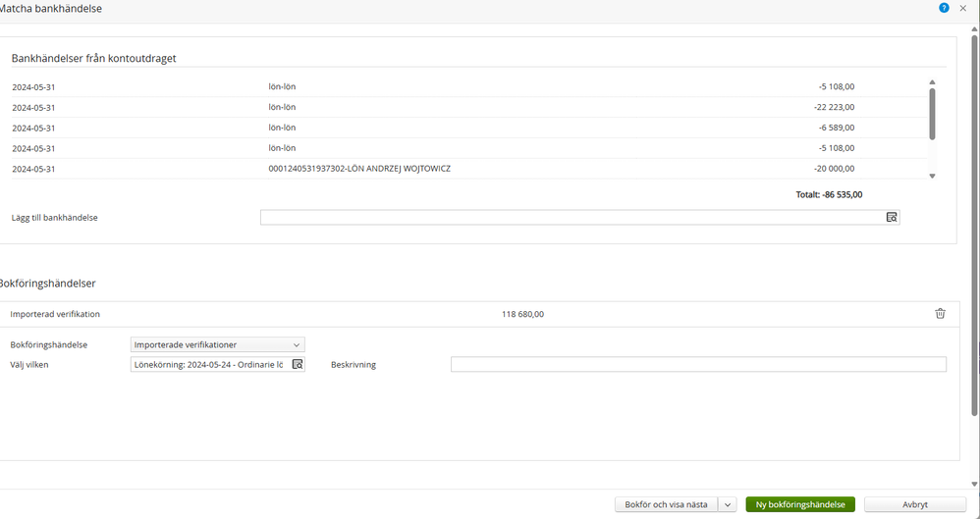This screenshot has height=519, width=980.
Task: Click the Avbryt button
Action: click(915, 504)
